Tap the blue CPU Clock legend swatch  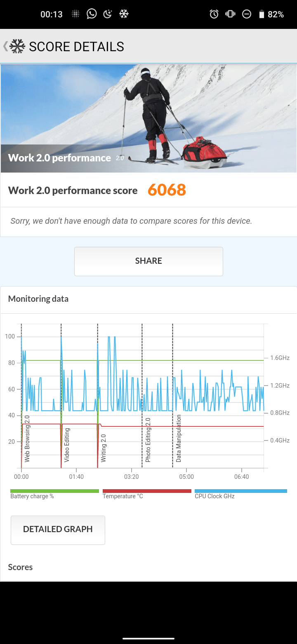(240, 491)
